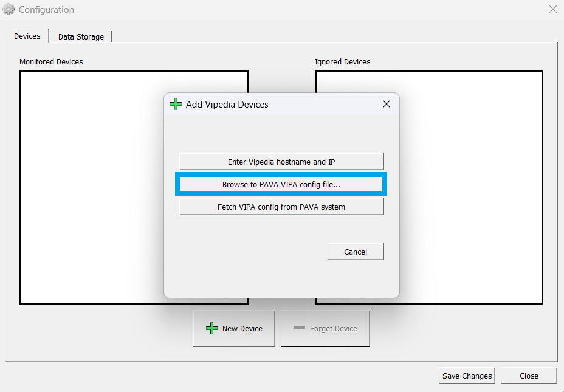Click the Ignored Devices label
Viewport: 564px width, 392px height.
tap(342, 62)
